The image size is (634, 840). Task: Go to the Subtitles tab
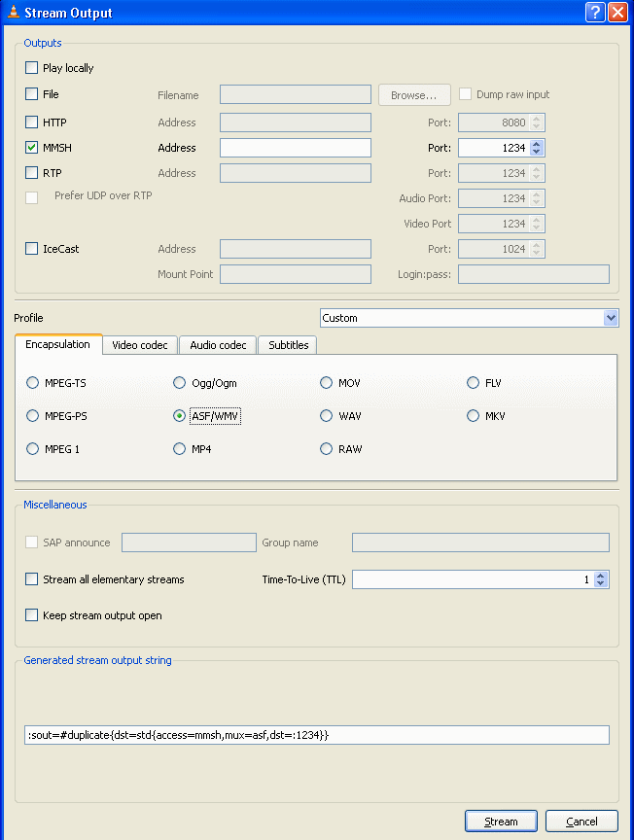pos(288,345)
